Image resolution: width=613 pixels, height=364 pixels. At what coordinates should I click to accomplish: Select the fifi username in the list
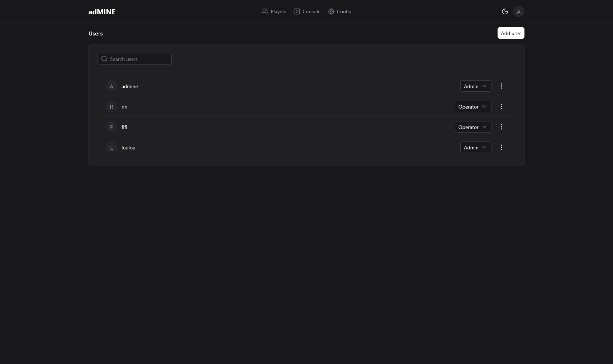click(124, 127)
